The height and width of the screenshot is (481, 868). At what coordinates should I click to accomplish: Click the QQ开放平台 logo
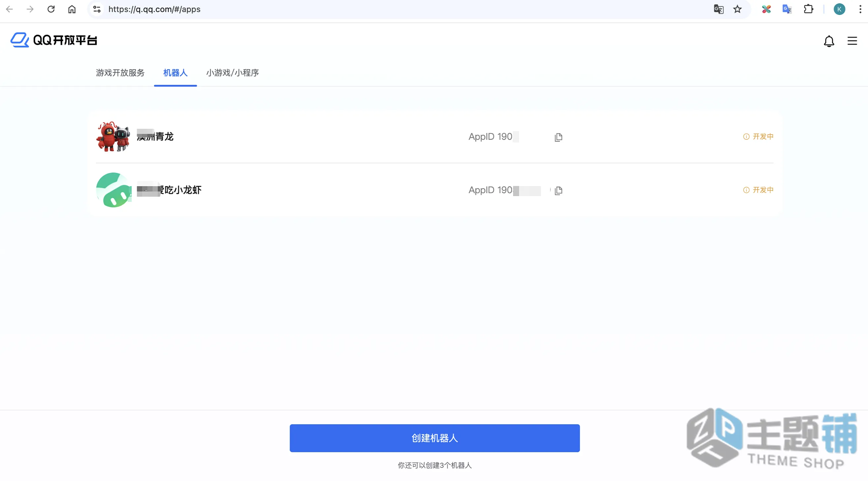pyautogui.click(x=54, y=40)
